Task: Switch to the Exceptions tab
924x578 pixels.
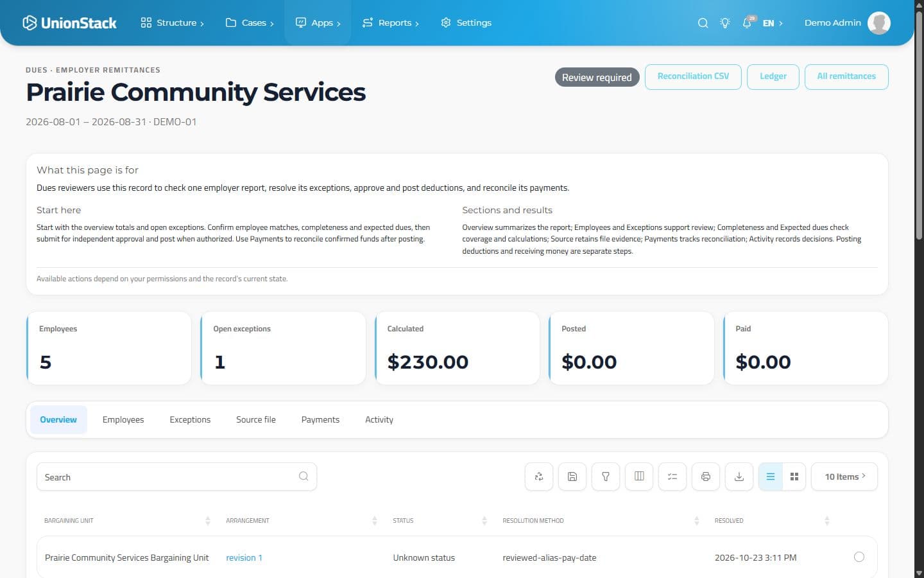Action: coord(190,420)
